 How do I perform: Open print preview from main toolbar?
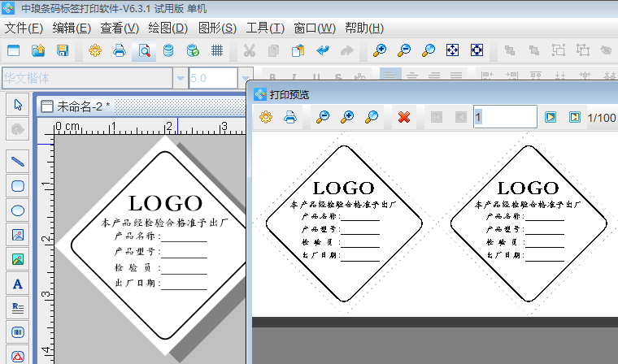pos(143,50)
